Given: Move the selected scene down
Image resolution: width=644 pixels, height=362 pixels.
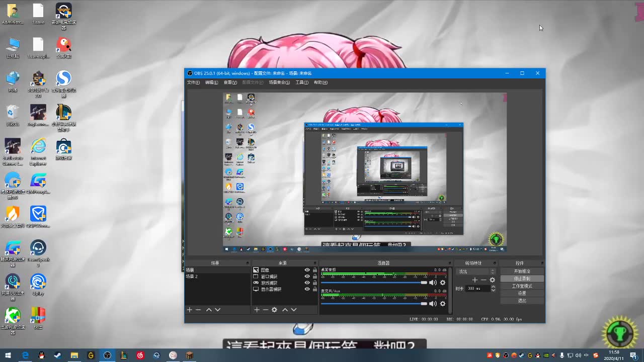Looking at the screenshot, I should (x=217, y=310).
